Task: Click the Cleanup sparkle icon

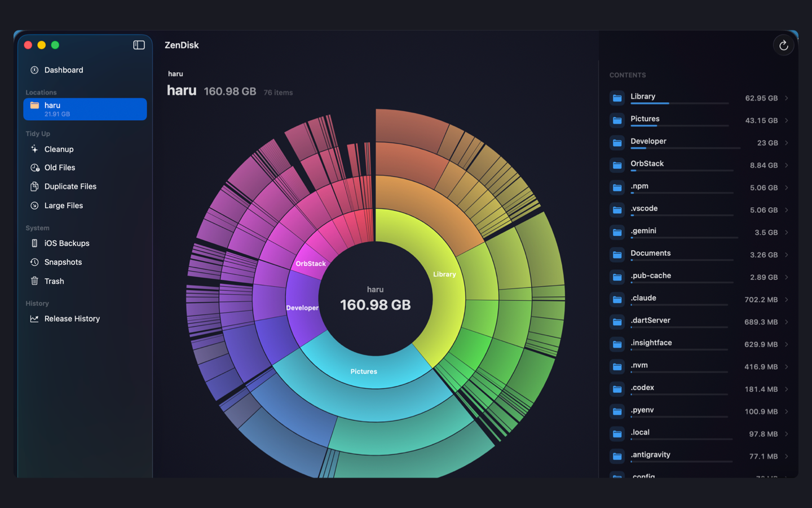Action: [34, 149]
